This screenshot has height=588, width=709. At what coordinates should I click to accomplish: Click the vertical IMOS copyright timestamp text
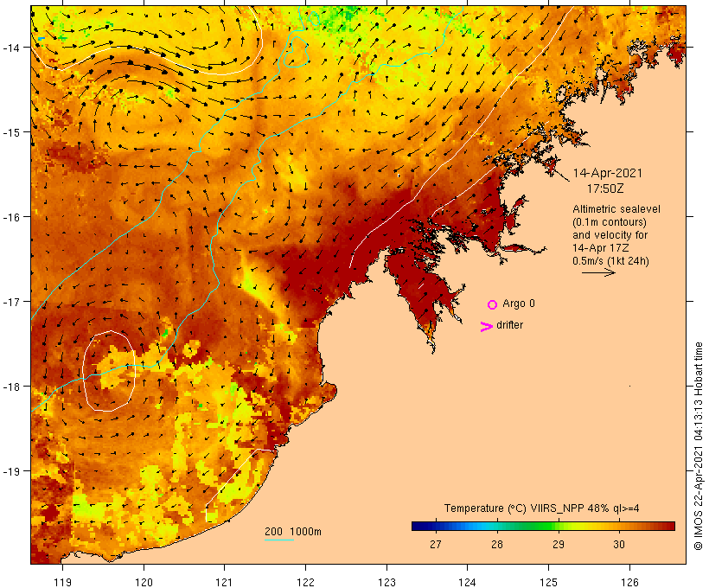(x=698, y=446)
